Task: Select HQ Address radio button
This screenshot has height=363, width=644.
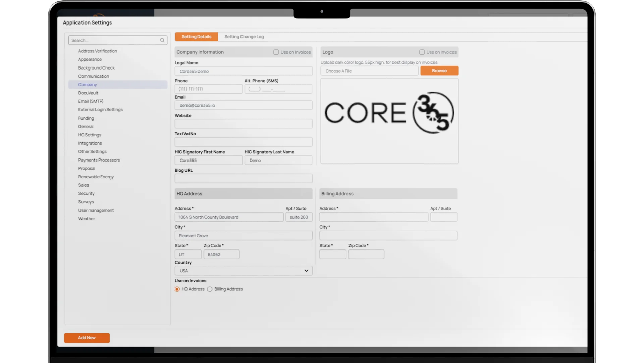Action: 177,289
